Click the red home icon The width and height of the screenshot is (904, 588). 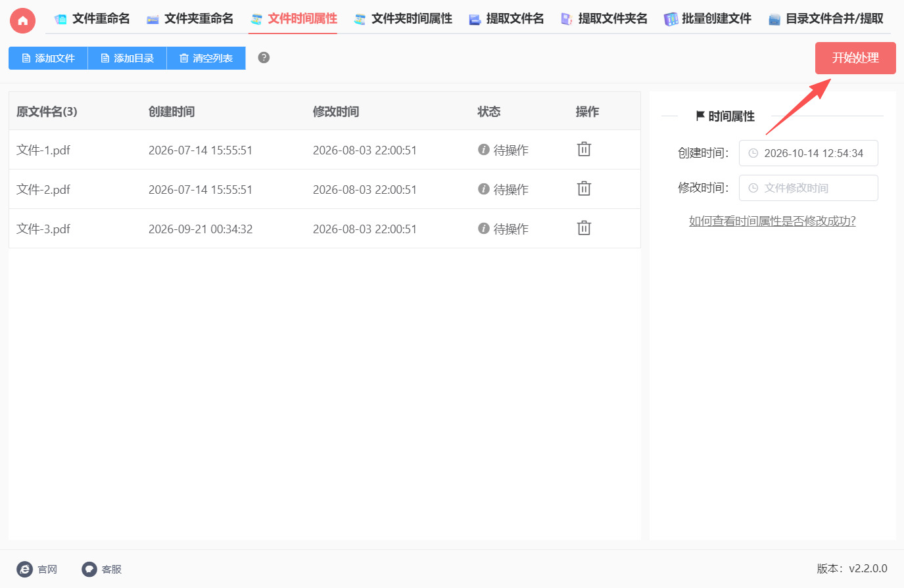pos(23,20)
